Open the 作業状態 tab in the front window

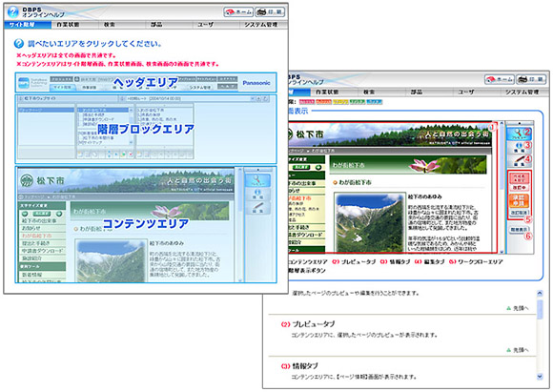[68, 25]
